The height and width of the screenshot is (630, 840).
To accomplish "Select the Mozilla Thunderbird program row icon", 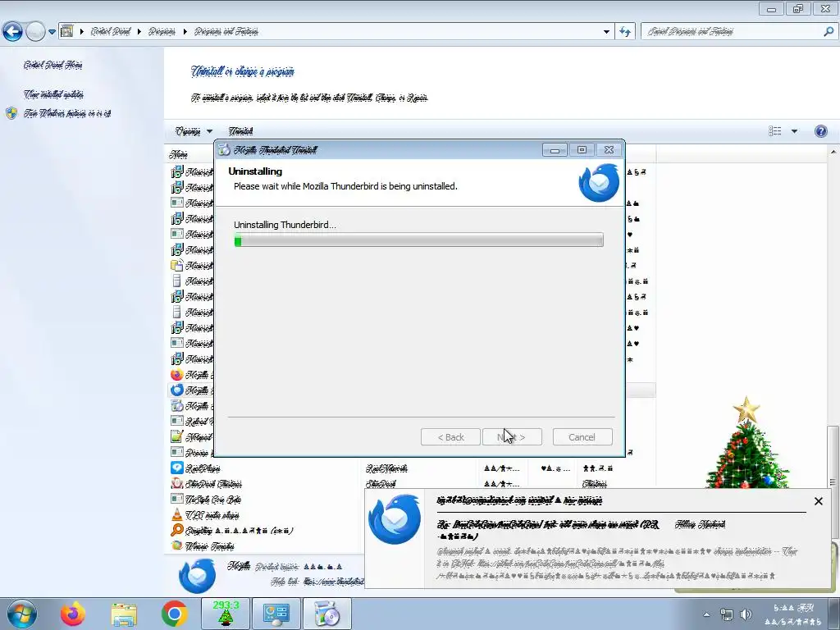I will pyautogui.click(x=177, y=390).
